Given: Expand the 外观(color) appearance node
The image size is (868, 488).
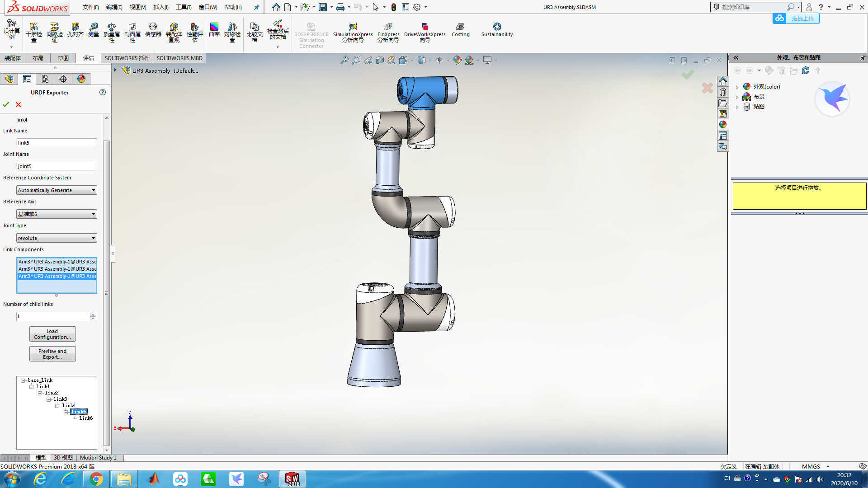Looking at the screenshot, I should (737, 87).
